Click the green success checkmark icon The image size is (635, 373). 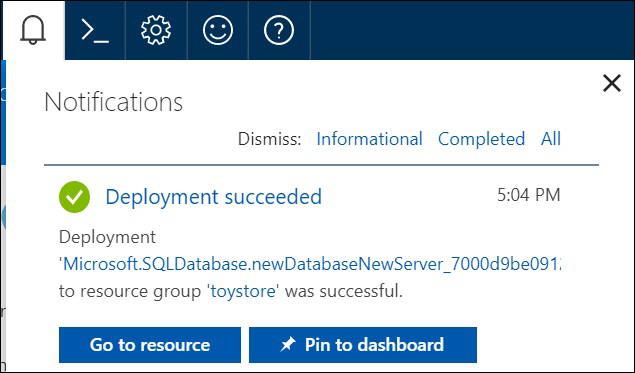75,197
